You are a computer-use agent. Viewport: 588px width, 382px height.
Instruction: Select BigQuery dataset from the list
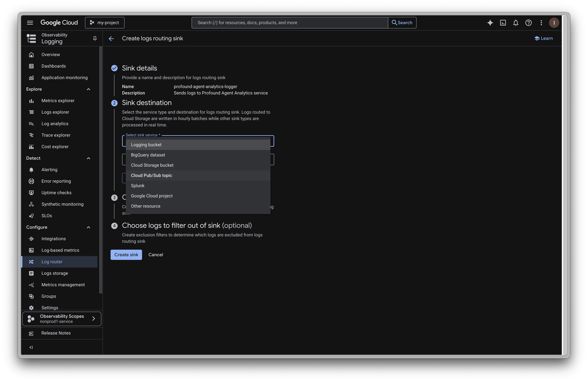[148, 155]
